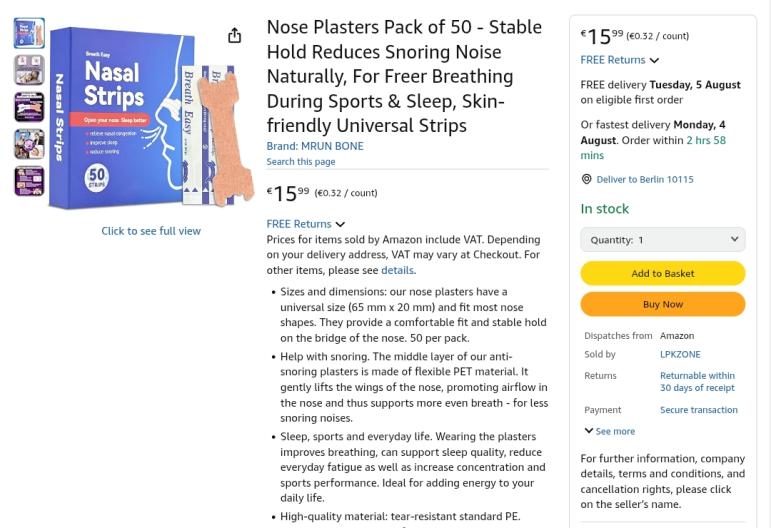Viewport: 771px width, 528px height.
Task: Open the main Nasal Strips product image
Action: [x=151, y=118]
